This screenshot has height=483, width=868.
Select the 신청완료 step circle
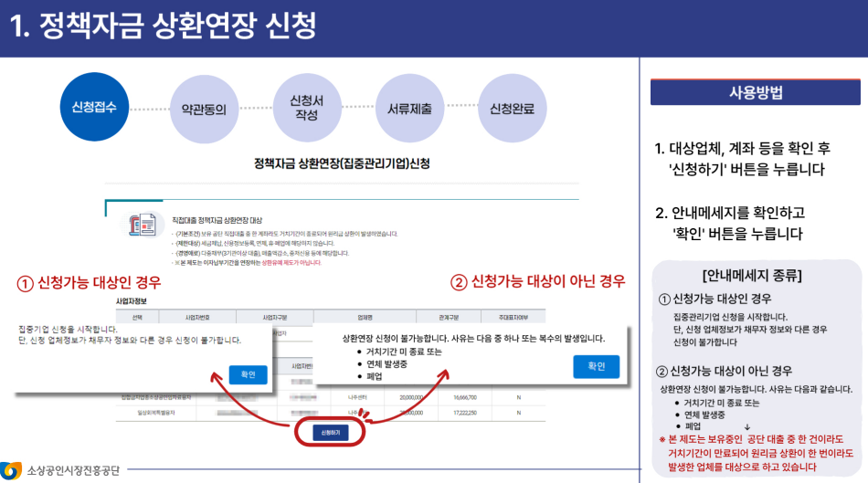512,108
